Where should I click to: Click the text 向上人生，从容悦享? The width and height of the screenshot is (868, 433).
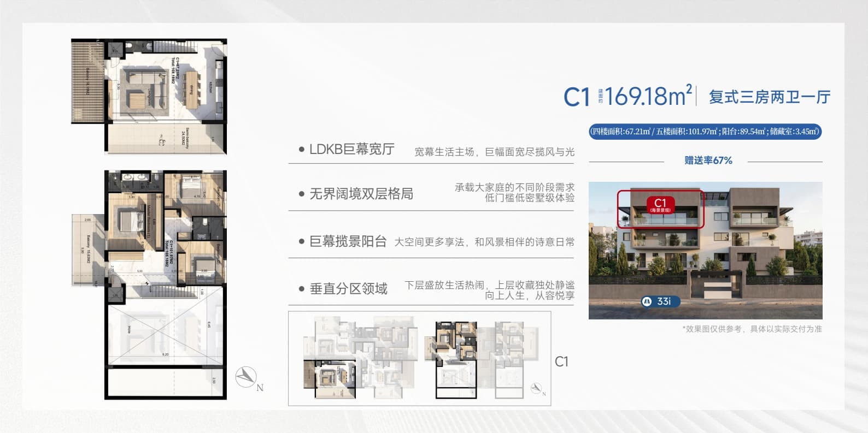(530, 295)
